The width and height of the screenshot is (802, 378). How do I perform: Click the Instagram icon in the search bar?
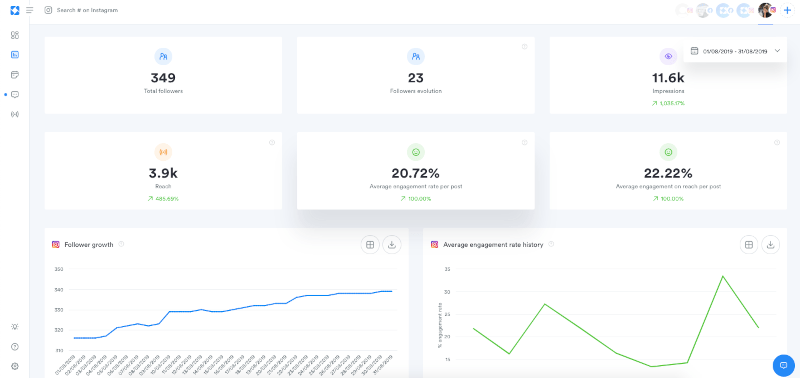tap(48, 10)
